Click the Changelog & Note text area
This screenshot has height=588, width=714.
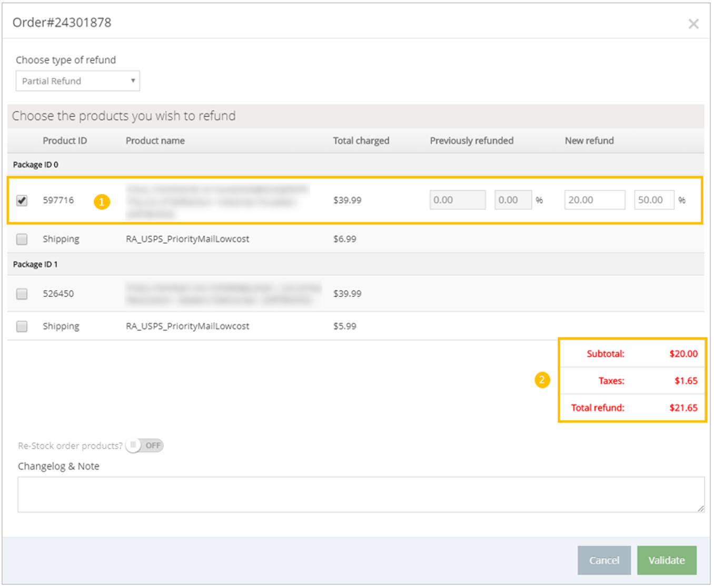(360, 494)
